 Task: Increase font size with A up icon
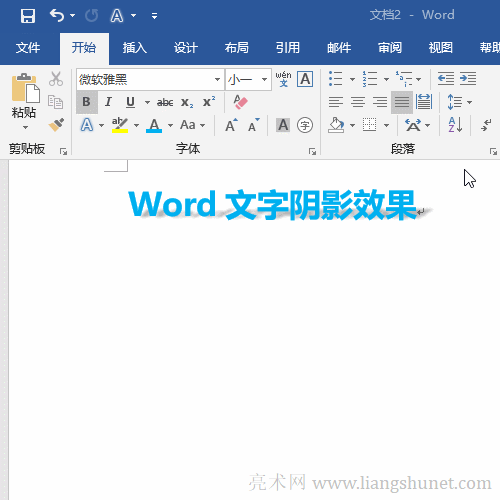[231, 125]
